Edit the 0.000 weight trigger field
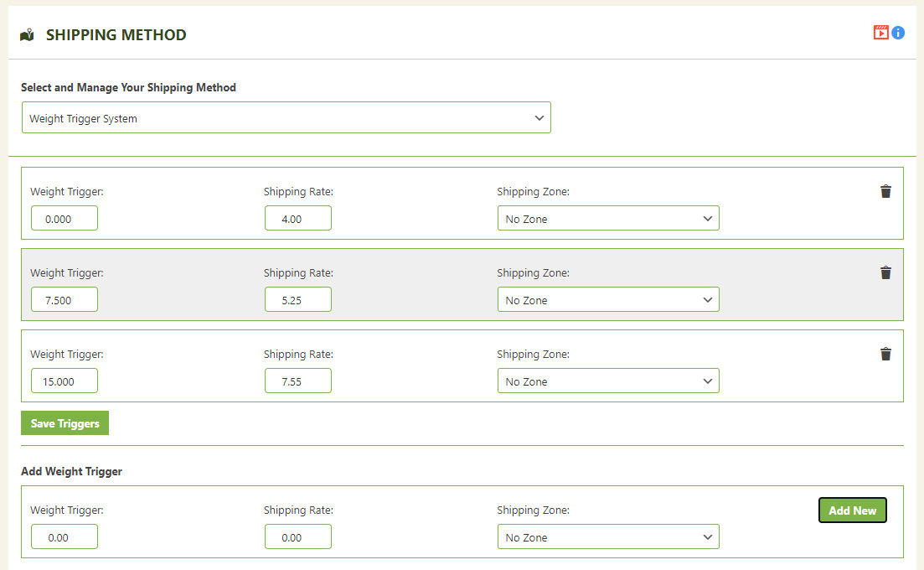 (65, 219)
